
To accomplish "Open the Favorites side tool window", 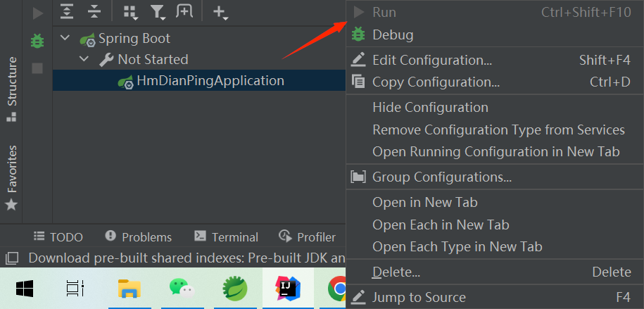I will pos(11,177).
